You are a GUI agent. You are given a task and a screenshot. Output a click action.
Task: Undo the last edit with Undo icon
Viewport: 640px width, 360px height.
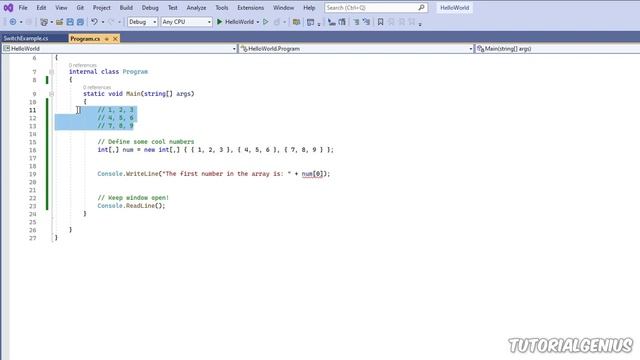[x=94, y=22]
